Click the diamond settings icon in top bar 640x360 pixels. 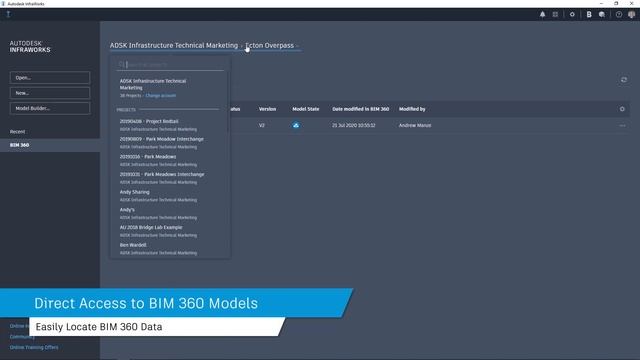[x=572, y=14]
